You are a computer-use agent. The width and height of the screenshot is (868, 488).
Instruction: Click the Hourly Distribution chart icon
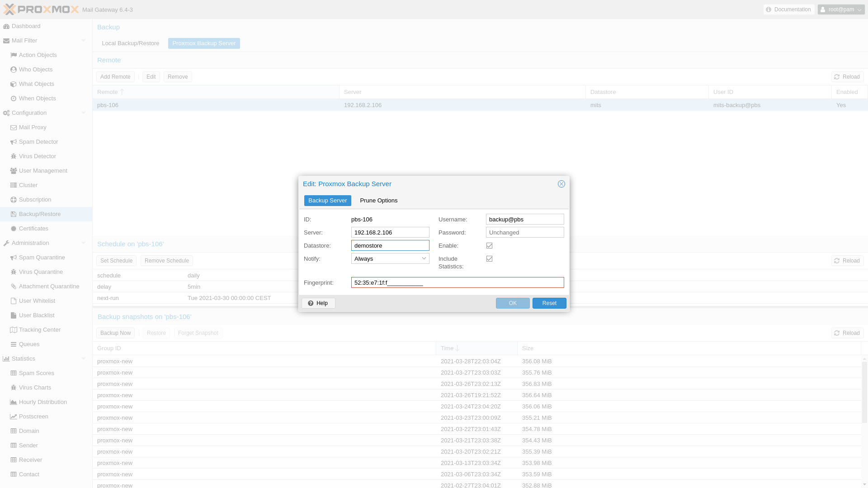tap(14, 402)
